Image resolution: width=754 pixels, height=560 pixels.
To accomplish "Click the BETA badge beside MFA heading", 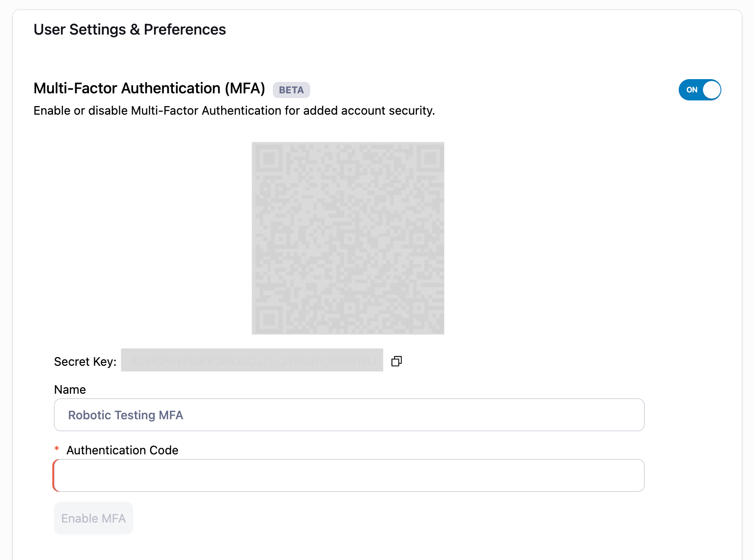I will click(x=291, y=90).
